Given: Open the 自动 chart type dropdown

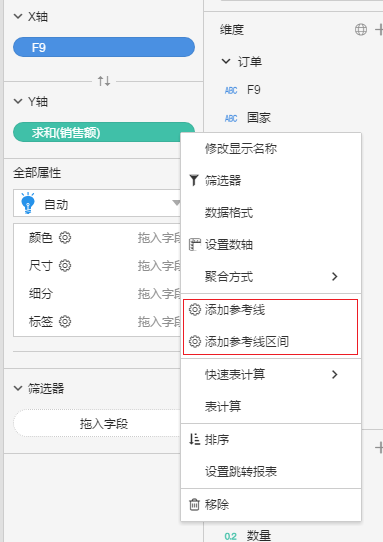Looking at the screenshot, I should coord(97,203).
